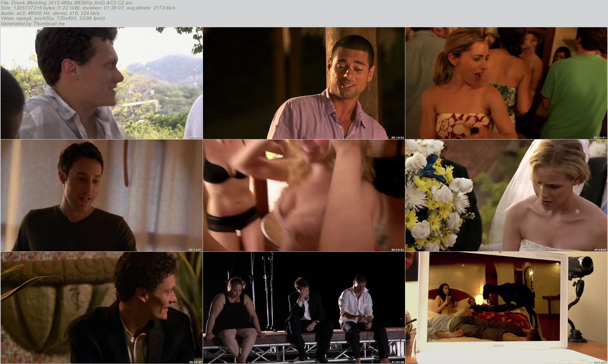This screenshot has height=364, width=608.
Task: Click the thumbnail of man with mountain background
Action: coord(101,83)
